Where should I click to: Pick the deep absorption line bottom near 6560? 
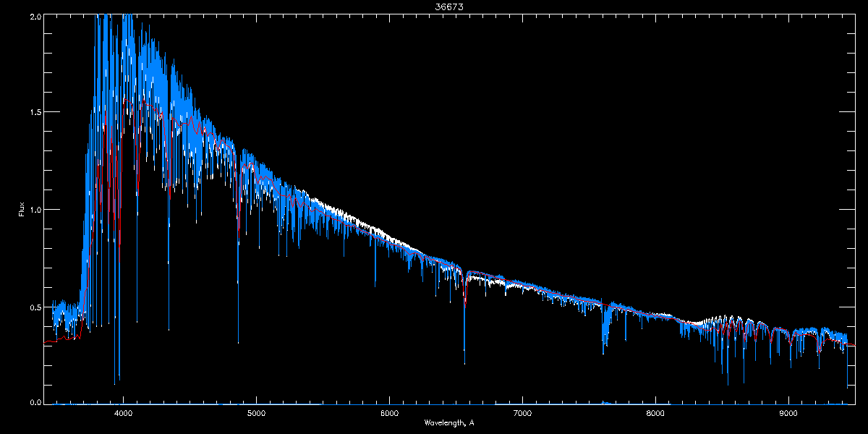[x=464, y=362]
